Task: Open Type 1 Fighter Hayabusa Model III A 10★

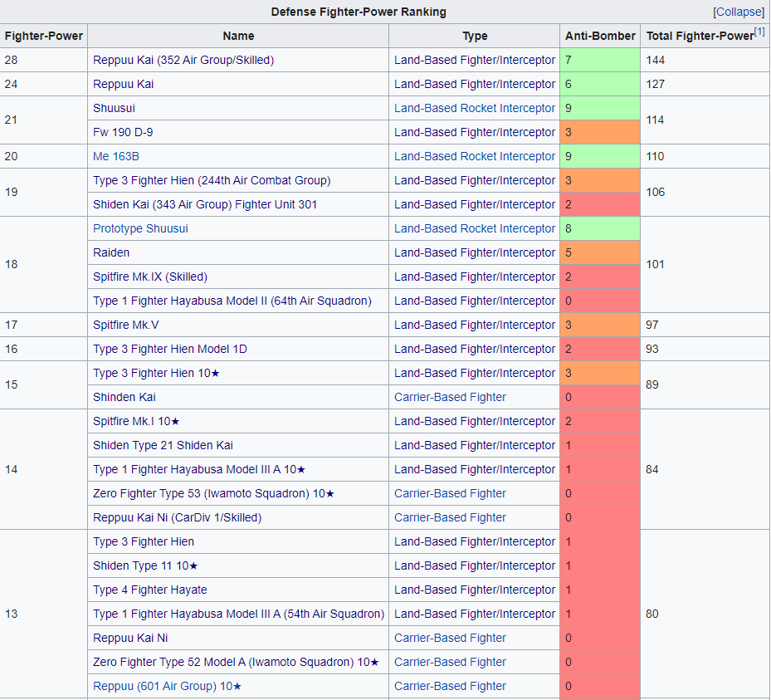Action: point(199,470)
